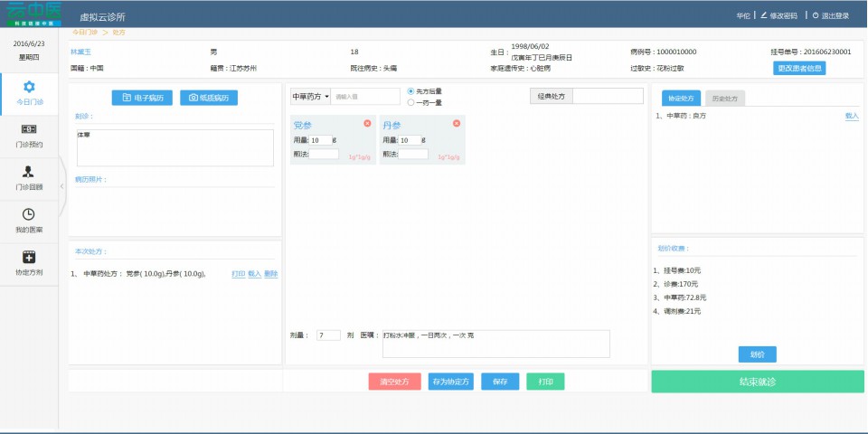Switch to 历史处方 tab

[724, 99]
